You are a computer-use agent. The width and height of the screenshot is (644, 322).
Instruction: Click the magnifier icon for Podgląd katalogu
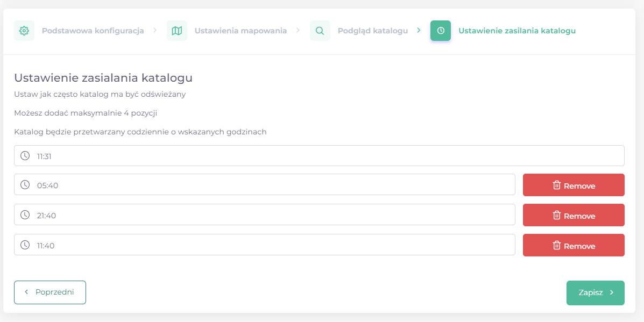(320, 31)
